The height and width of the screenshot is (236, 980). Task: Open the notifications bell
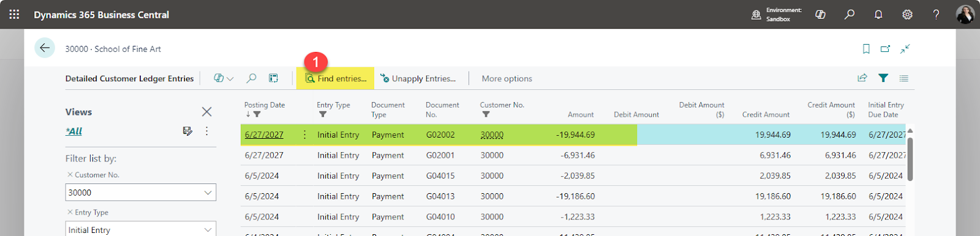tap(878, 15)
